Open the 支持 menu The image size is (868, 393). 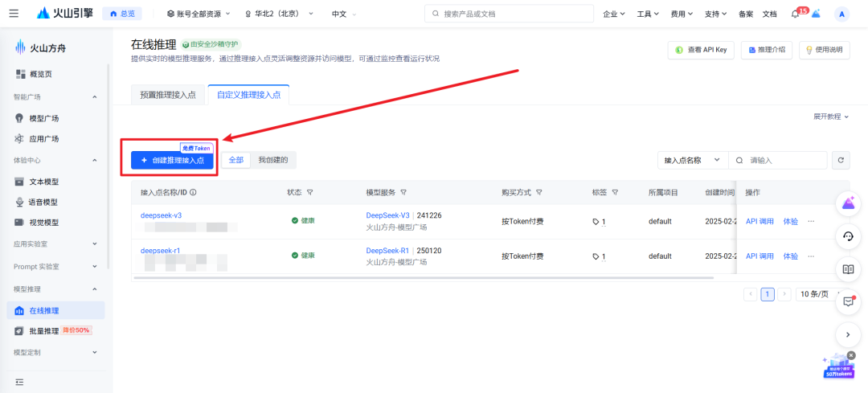(x=716, y=14)
